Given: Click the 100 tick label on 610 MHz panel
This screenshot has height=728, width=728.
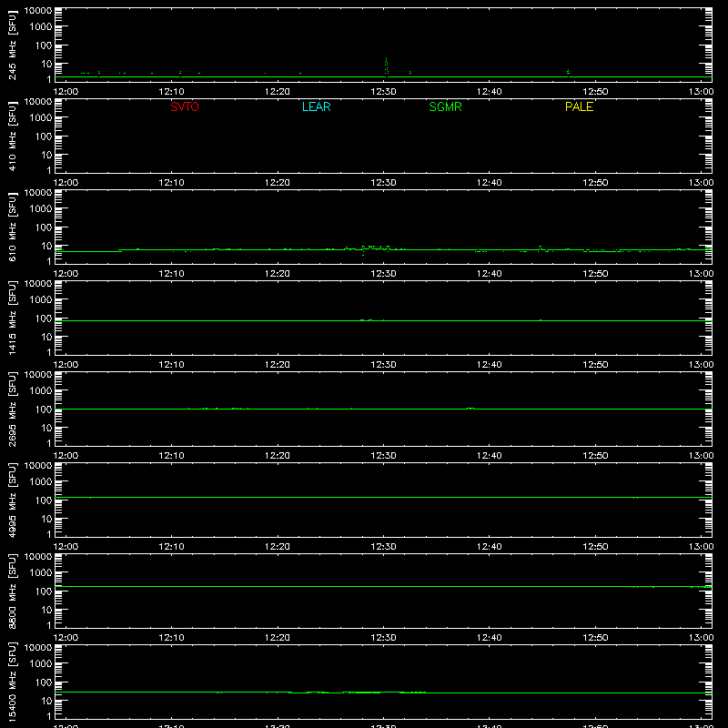Looking at the screenshot, I should pos(43,227).
